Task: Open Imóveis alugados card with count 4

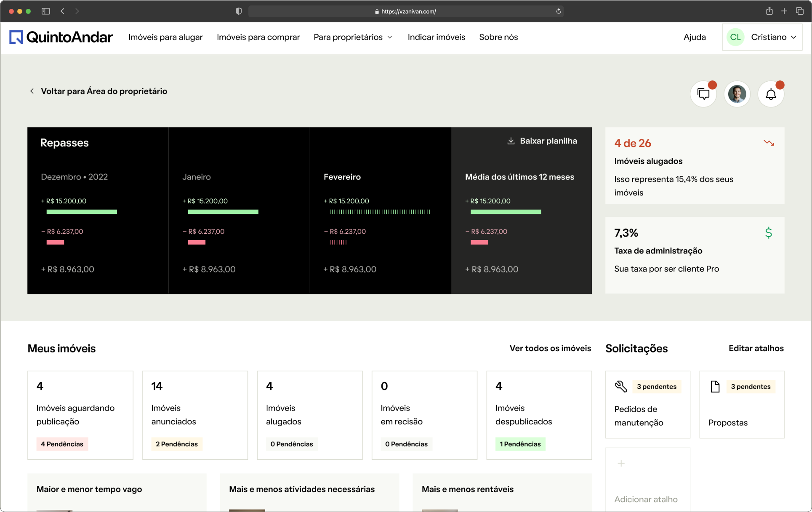Action: (310, 415)
